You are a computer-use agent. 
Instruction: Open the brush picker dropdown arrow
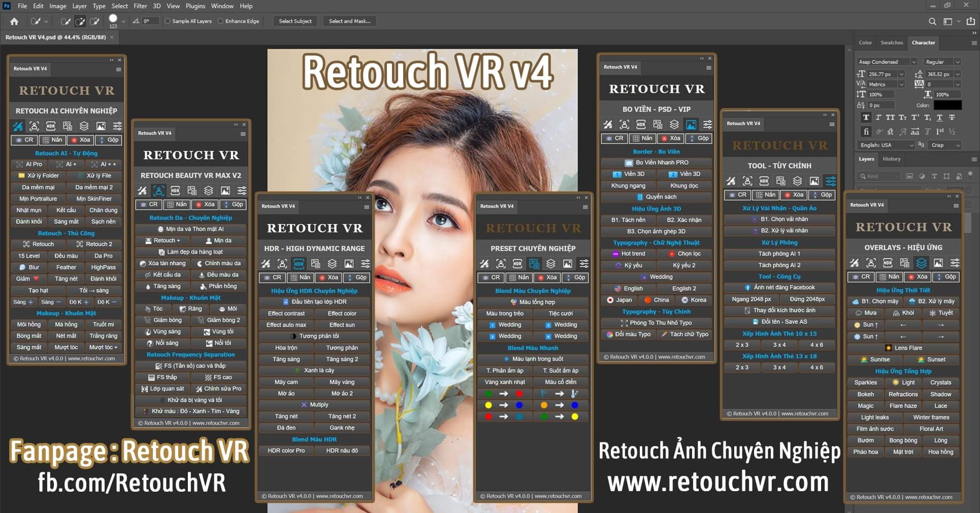pos(123,21)
